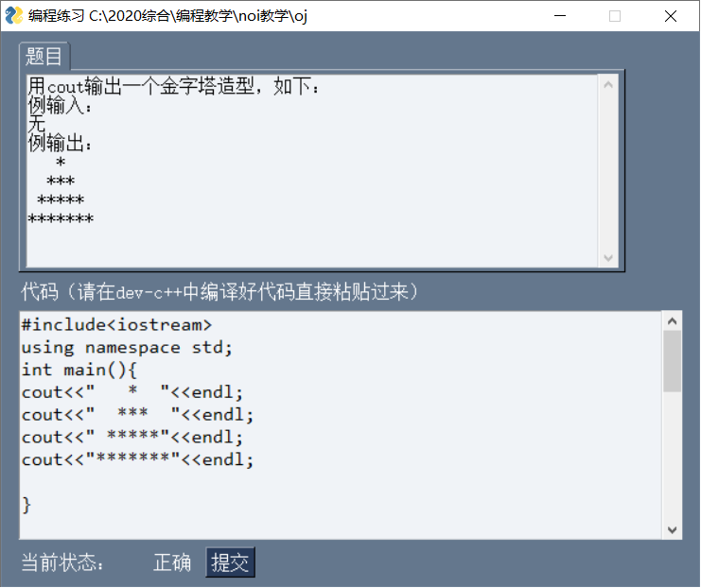Click the '正确' status text
The width and height of the screenshot is (701, 588).
172,562
